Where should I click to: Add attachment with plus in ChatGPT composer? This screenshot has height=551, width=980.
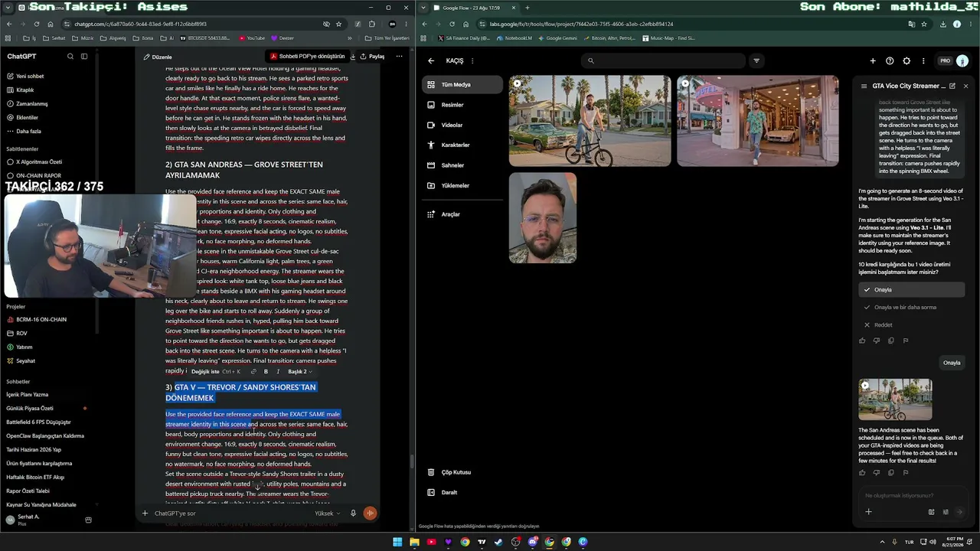145,514
